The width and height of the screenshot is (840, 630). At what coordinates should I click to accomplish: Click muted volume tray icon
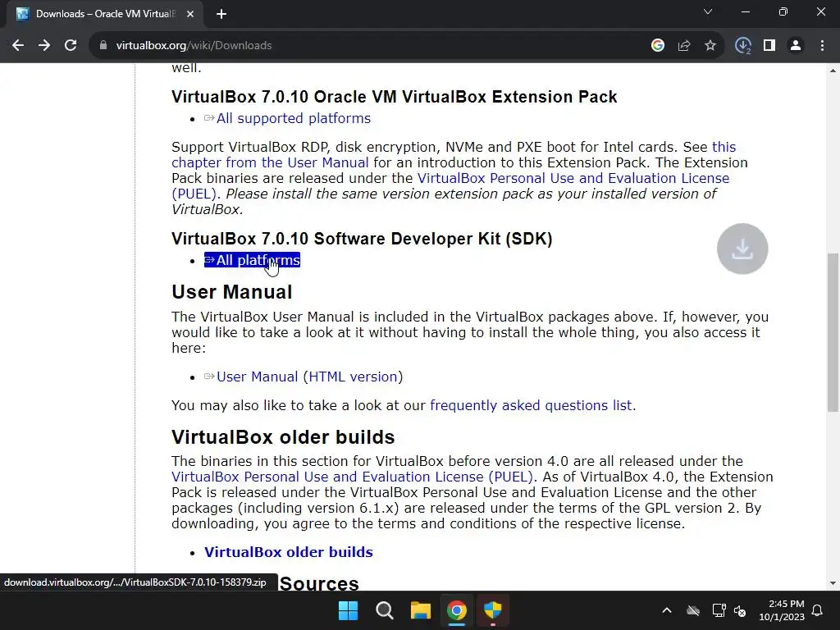pos(740,610)
